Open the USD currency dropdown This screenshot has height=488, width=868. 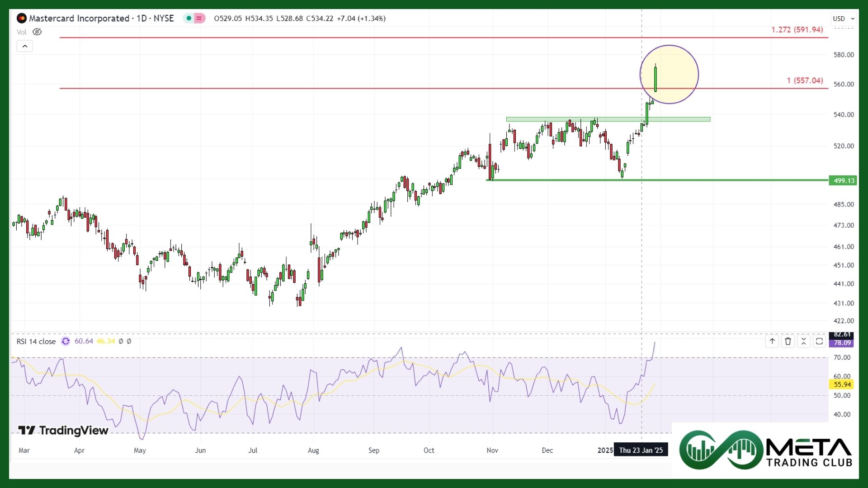click(x=844, y=19)
